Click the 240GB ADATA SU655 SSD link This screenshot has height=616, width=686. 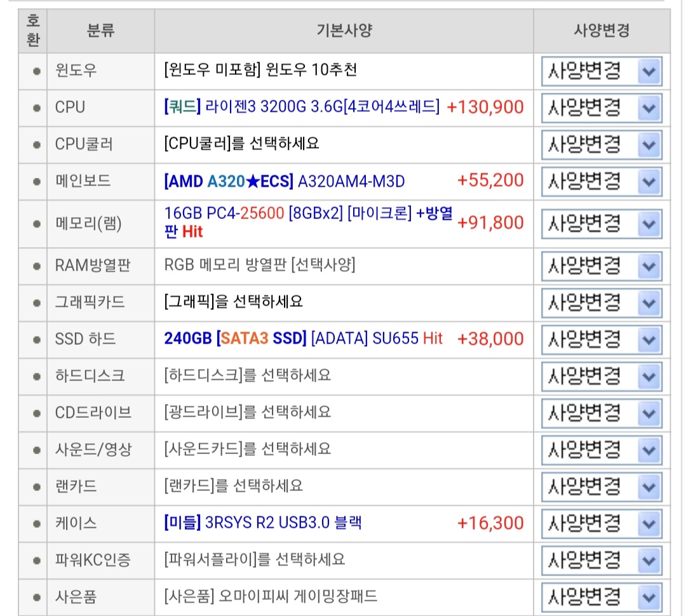click(x=303, y=338)
